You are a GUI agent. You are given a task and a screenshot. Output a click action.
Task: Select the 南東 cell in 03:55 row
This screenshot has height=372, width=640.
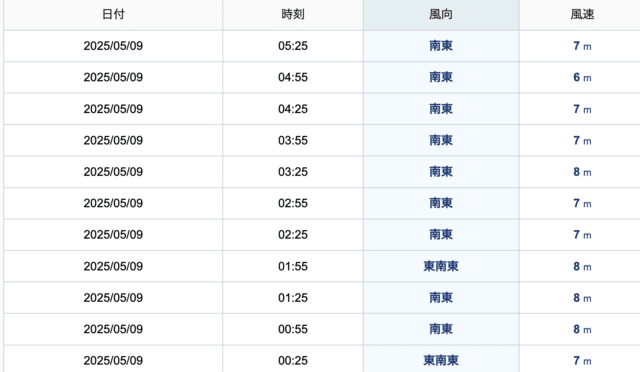[441, 140]
